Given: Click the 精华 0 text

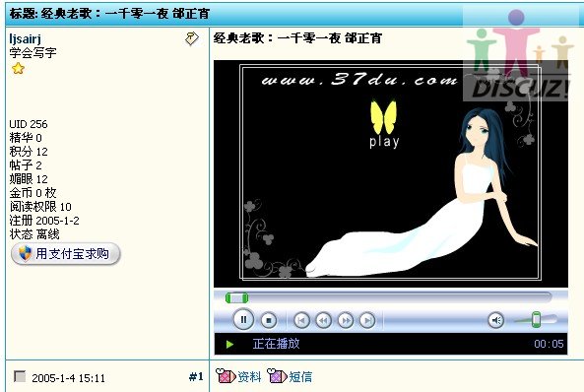Looking at the screenshot, I should click(x=26, y=138).
